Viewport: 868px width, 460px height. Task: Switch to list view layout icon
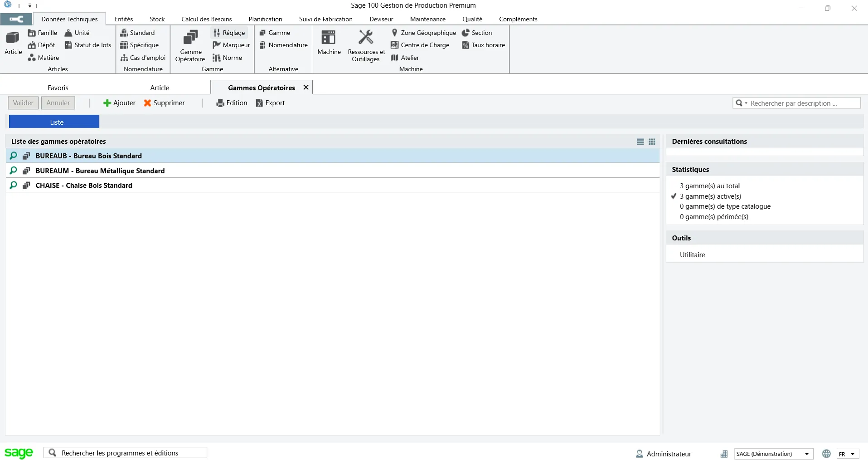click(x=640, y=142)
